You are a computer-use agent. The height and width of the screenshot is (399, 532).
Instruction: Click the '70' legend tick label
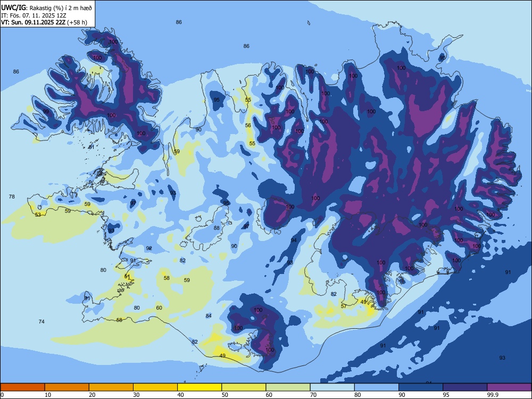313,395
